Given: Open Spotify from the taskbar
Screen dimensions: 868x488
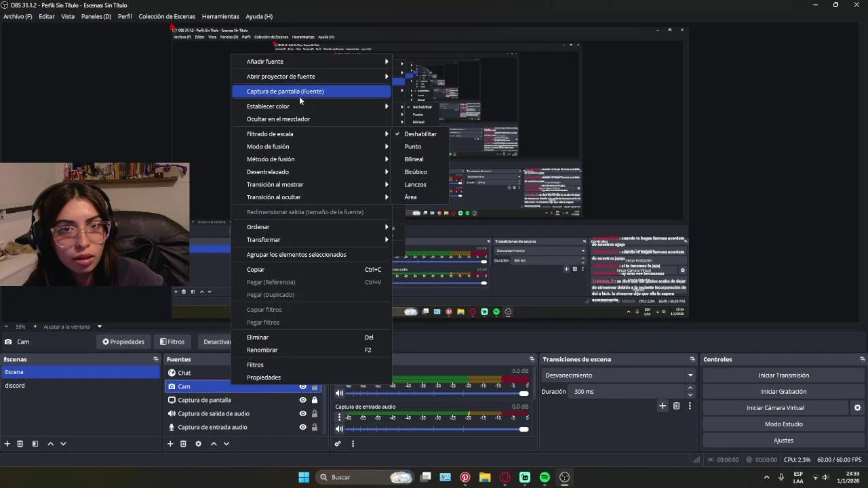Looking at the screenshot, I should click(x=545, y=477).
